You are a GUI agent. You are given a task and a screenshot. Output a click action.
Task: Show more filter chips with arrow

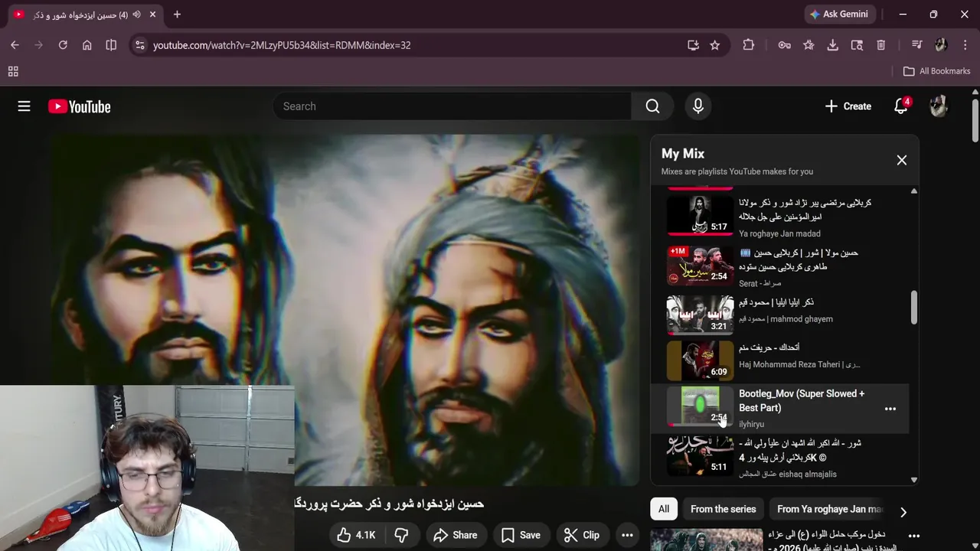click(x=903, y=512)
